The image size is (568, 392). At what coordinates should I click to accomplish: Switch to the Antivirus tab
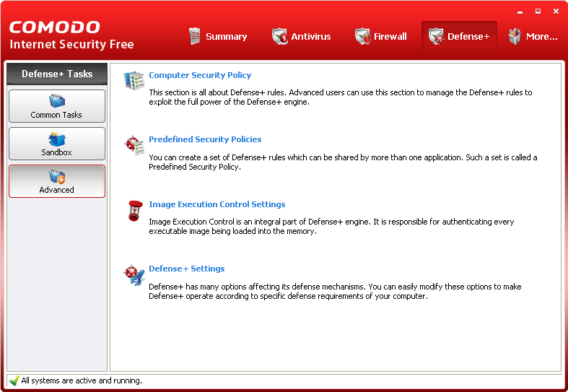[x=302, y=36]
